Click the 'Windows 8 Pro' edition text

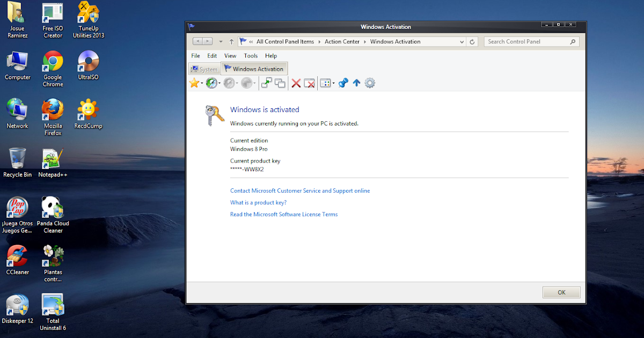(x=248, y=149)
